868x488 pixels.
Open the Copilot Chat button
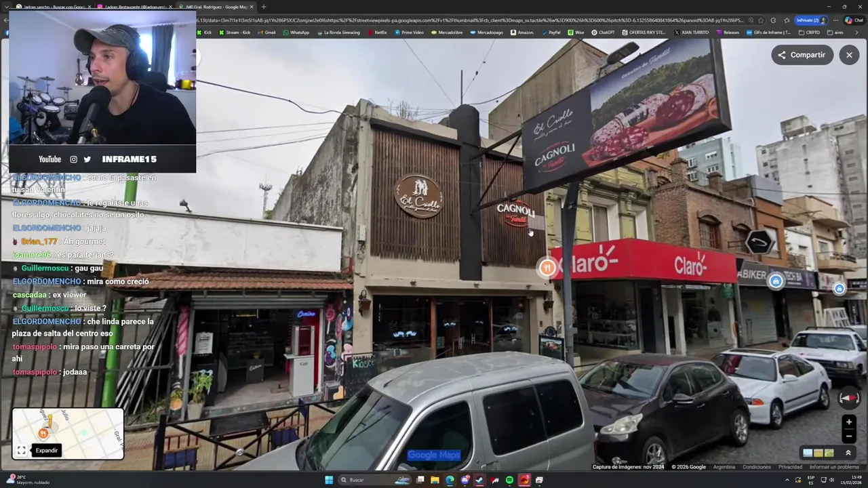coord(853,20)
